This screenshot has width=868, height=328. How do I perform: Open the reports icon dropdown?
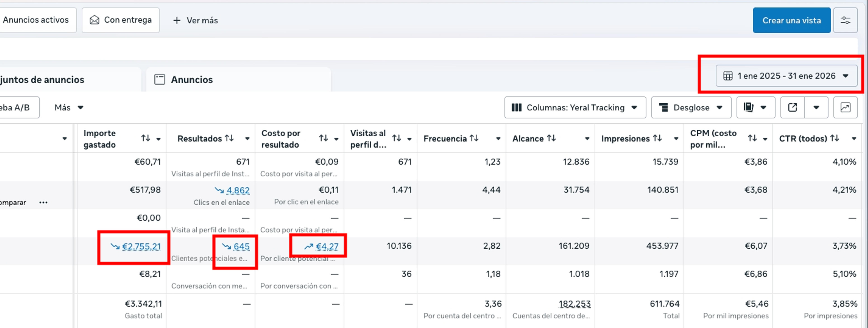(755, 107)
